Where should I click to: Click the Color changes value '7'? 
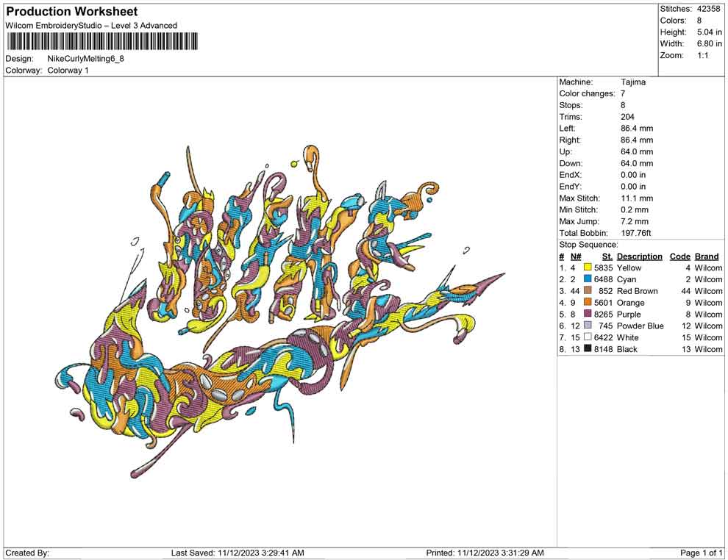[x=623, y=94]
